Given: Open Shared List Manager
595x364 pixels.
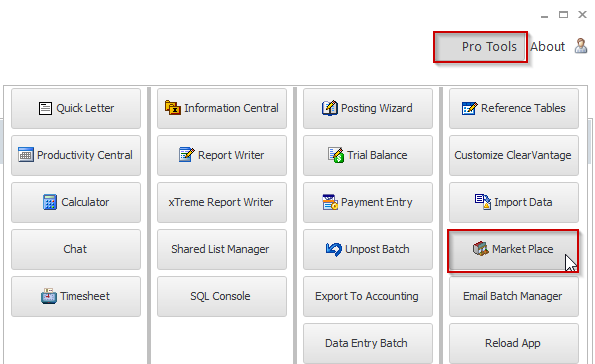Looking at the screenshot, I should 222,250.
